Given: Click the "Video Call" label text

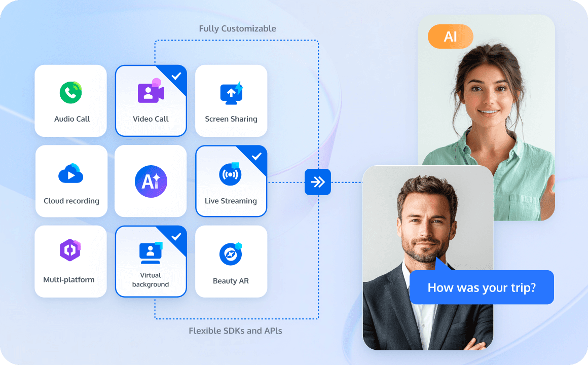Looking at the screenshot, I should pyautogui.click(x=151, y=119).
